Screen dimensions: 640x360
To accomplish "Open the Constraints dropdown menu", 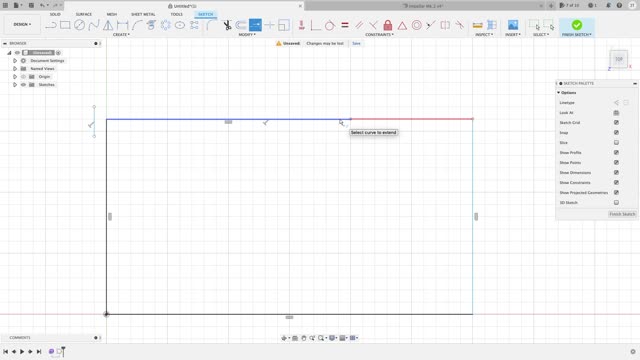I will (x=379, y=35).
